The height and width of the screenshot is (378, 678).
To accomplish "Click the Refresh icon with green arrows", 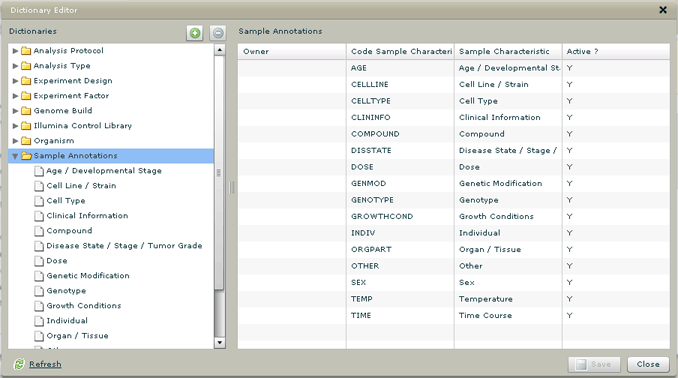I will [19, 364].
